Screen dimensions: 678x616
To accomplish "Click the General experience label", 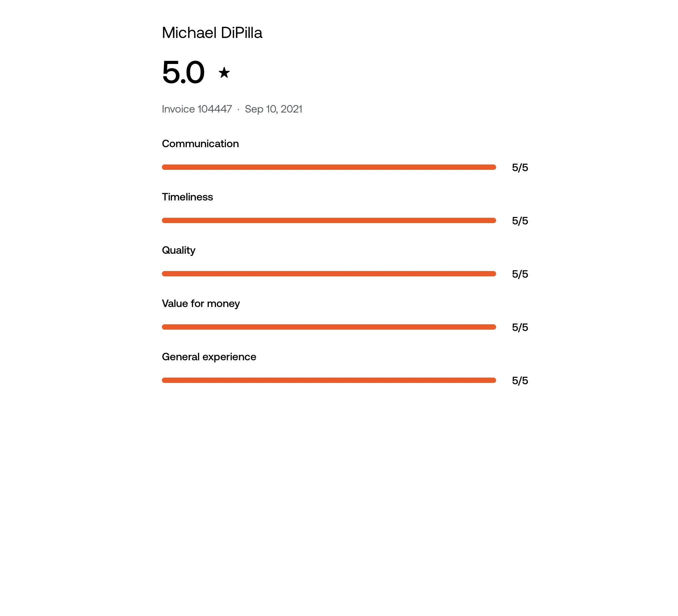I will 209,357.
